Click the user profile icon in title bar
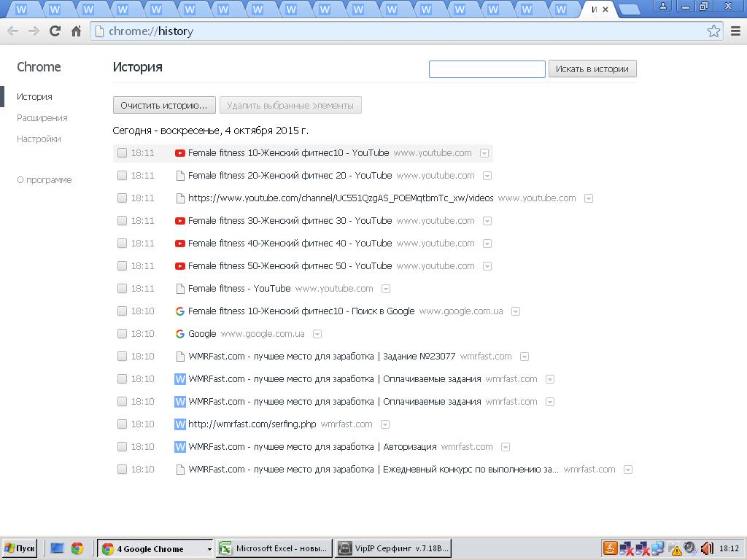This screenshot has height=560, width=747. click(x=662, y=6)
